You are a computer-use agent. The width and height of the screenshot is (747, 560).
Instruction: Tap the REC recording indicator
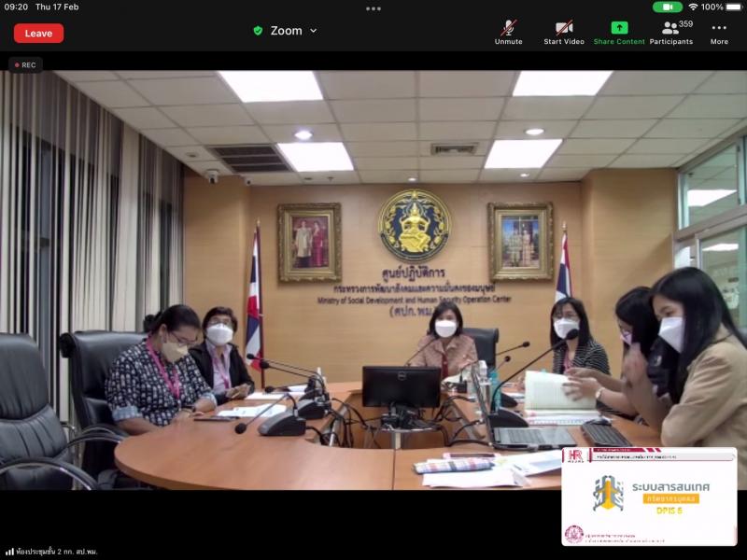click(25, 64)
